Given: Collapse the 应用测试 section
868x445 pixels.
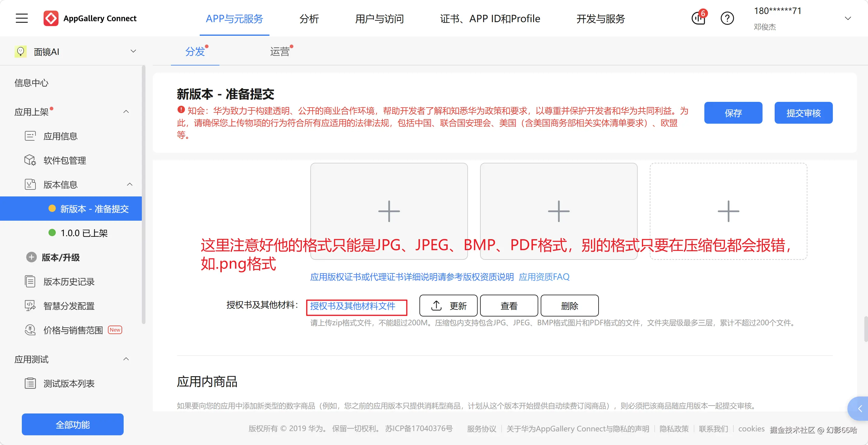Looking at the screenshot, I should 126,359.
